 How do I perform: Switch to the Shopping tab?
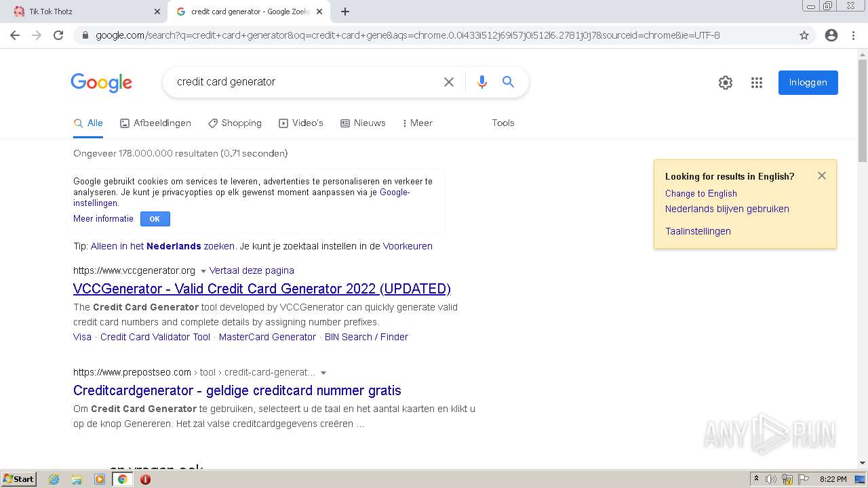click(235, 123)
